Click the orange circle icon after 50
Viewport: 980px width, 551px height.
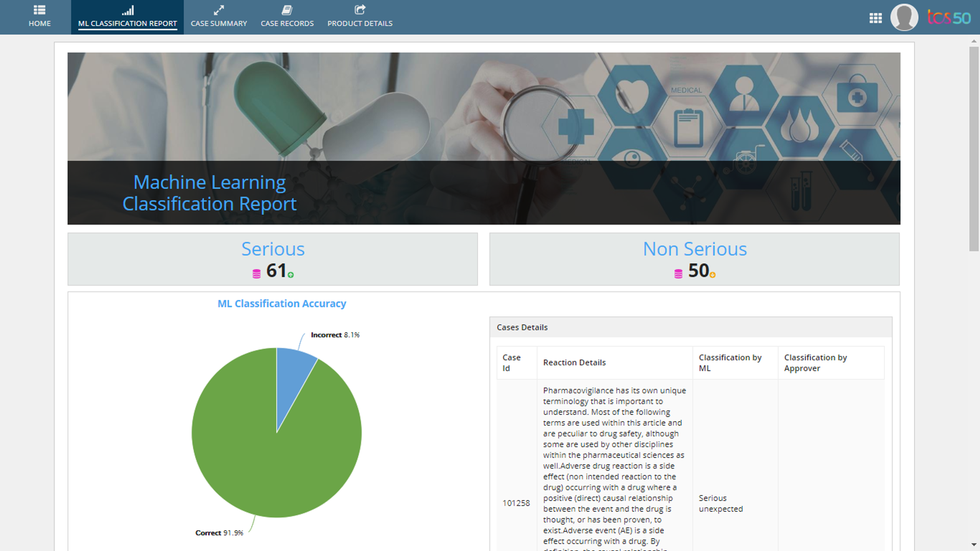713,275
